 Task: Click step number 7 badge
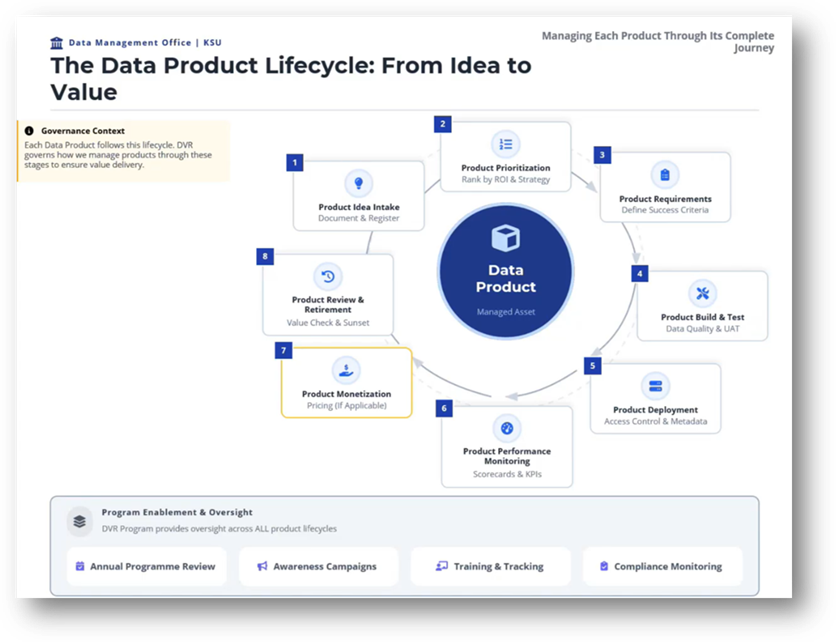(284, 350)
